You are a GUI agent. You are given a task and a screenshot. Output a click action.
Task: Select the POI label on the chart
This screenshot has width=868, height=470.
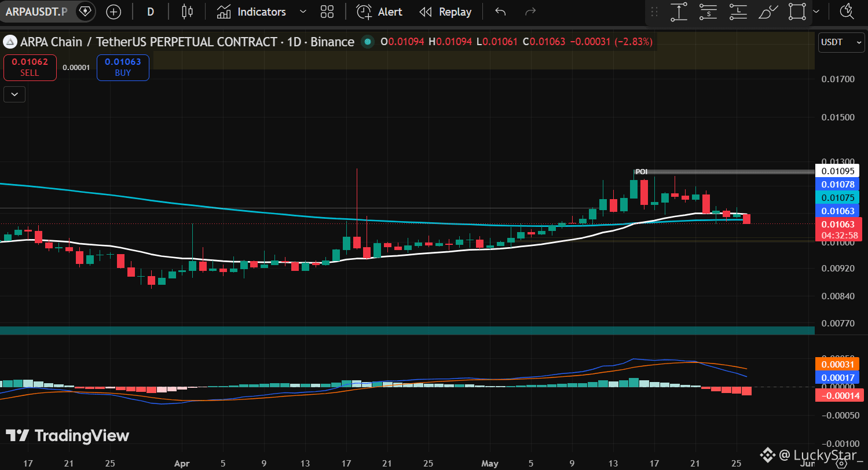[x=642, y=172]
